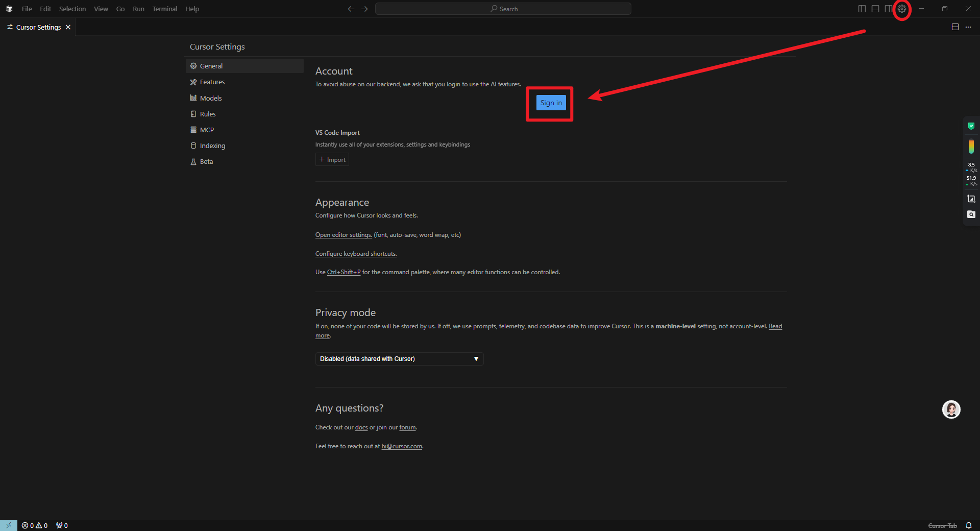Select the Cursor Settings editor tab
980x531 pixels.
pos(38,27)
